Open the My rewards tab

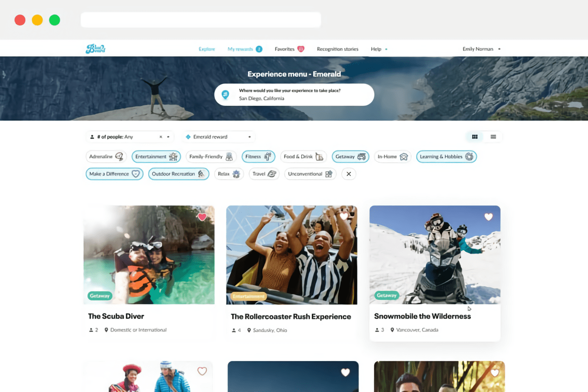[240, 49]
